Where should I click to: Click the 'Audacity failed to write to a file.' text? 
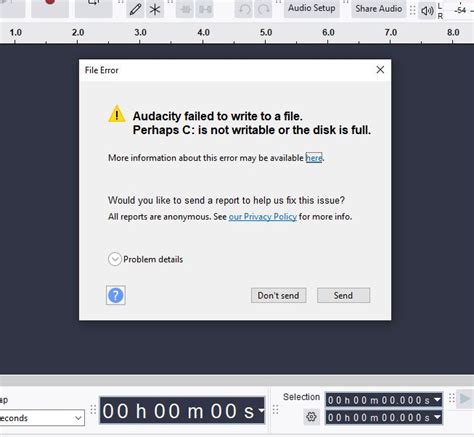pos(218,116)
